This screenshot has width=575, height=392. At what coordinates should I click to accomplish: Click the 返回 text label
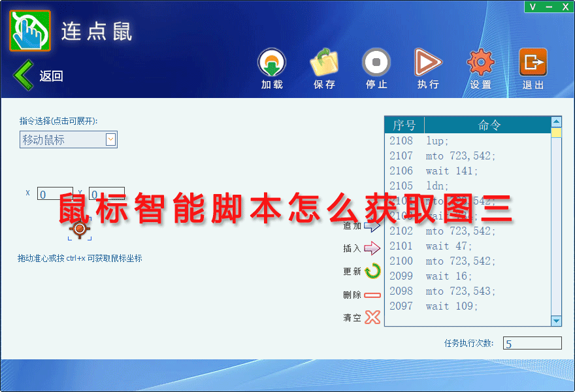(52, 76)
